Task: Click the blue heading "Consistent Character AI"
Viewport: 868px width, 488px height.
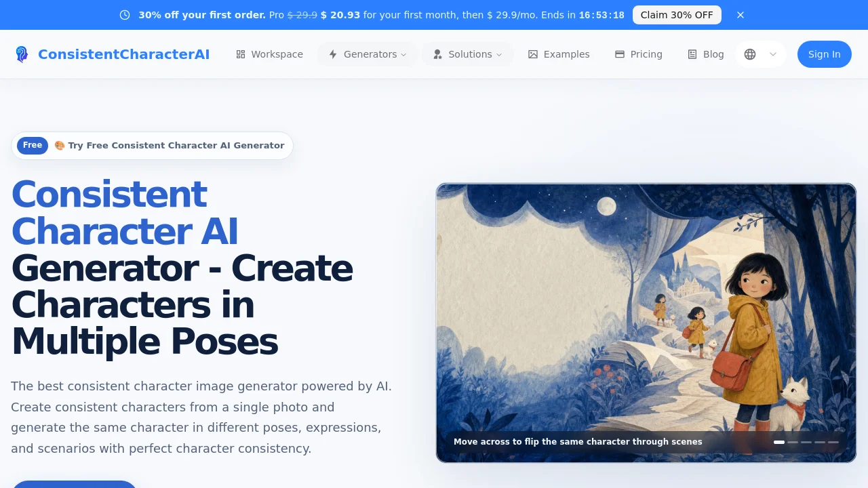Action: (125, 213)
